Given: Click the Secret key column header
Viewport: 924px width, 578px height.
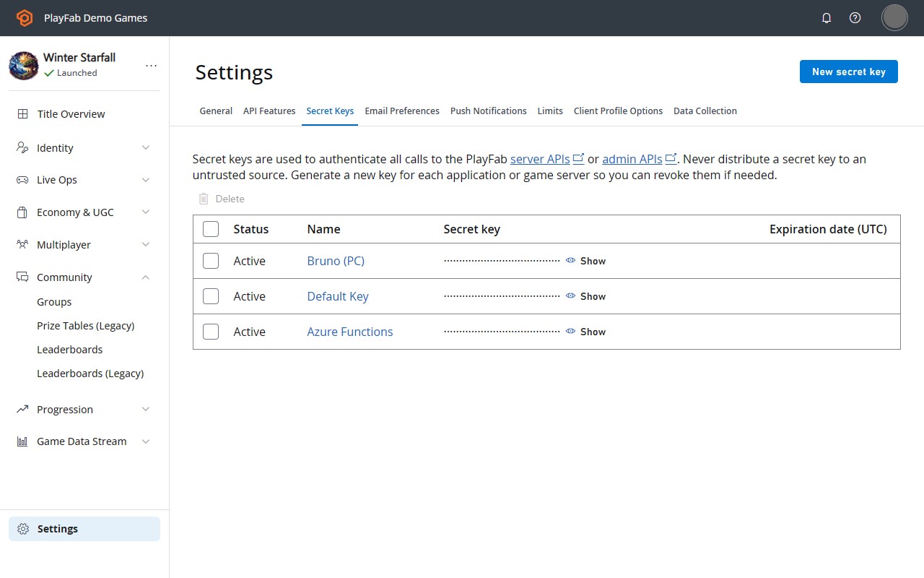Looking at the screenshot, I should [471, 229].
